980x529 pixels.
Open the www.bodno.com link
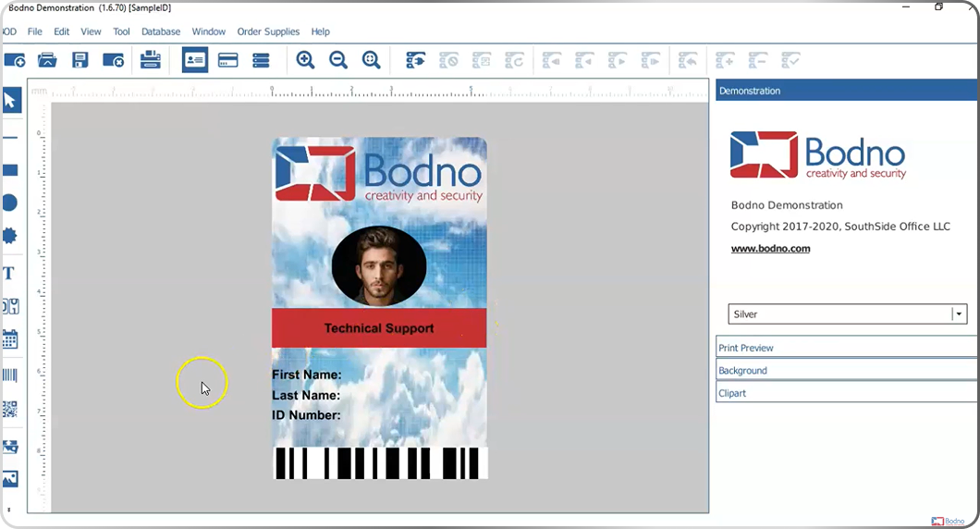click(x=770, y=248)
